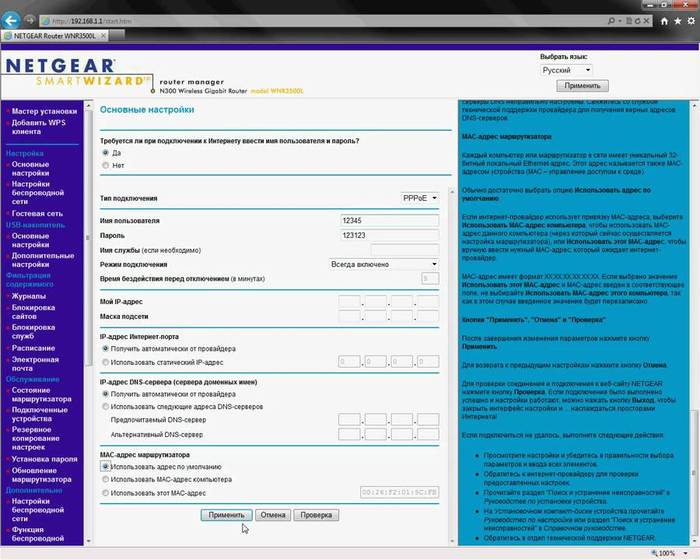
Task: Click the Тип подключения label
Action: (129, 198)
